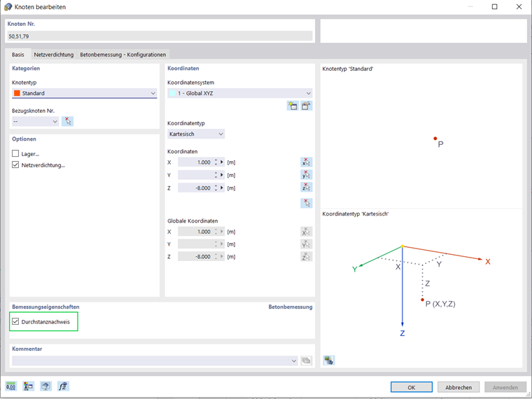Image resolution: width=532 pixels, height=399 pixels.
Task: Click the Anwenden button
Action: [505, 387]
